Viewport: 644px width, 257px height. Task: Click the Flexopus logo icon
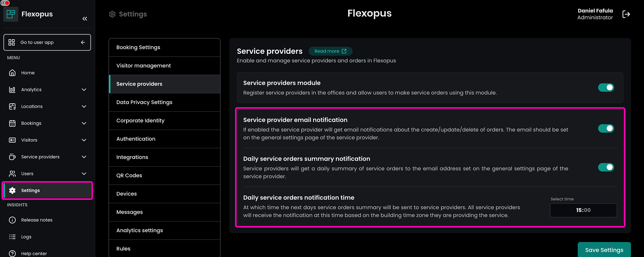tap(11, 14)
